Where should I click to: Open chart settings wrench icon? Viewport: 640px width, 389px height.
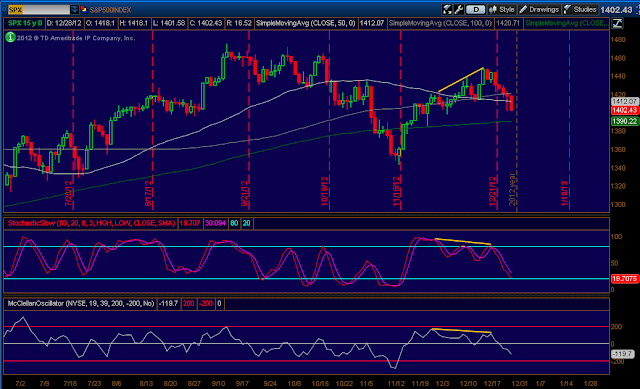tap(458, 9)
